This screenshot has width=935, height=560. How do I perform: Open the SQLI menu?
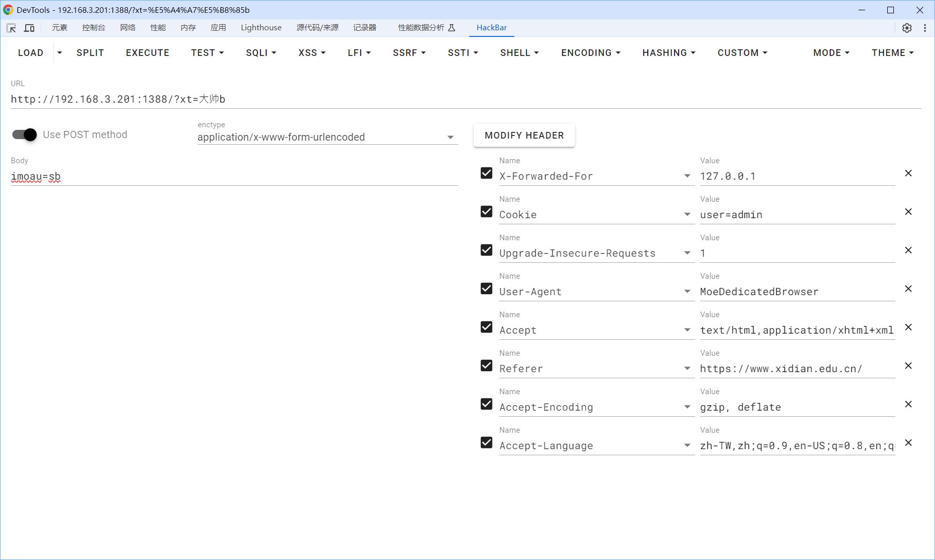point(261,53)
